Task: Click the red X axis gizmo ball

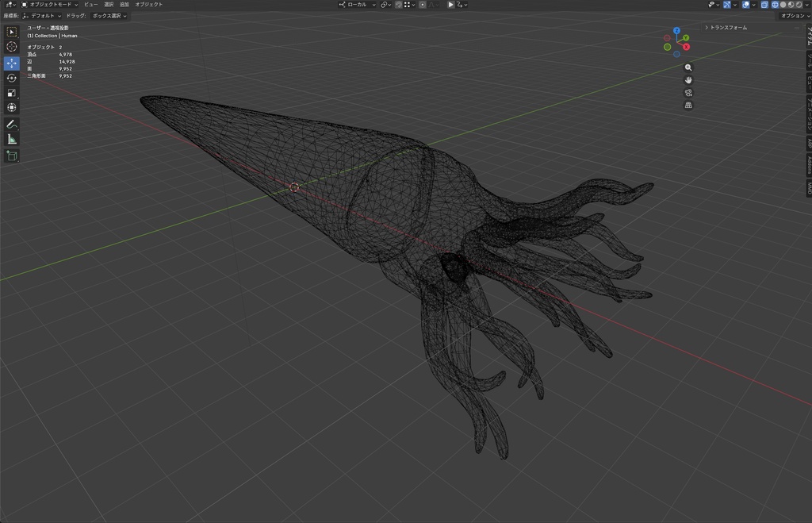Action: coord(686,47)
